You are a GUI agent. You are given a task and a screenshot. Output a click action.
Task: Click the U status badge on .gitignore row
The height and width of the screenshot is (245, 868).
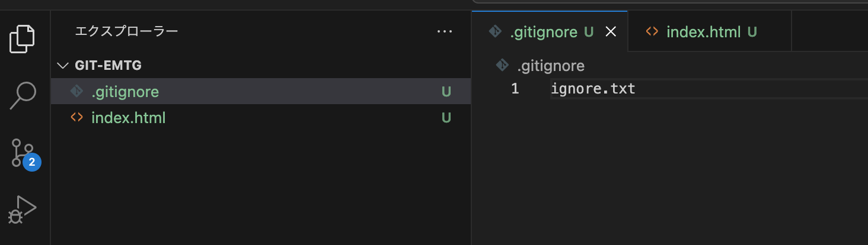446,92
